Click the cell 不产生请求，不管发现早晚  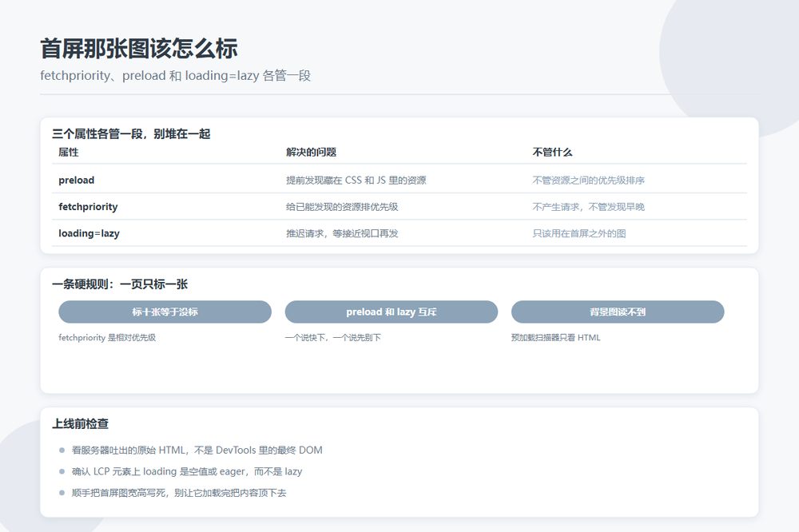(589, 206)
